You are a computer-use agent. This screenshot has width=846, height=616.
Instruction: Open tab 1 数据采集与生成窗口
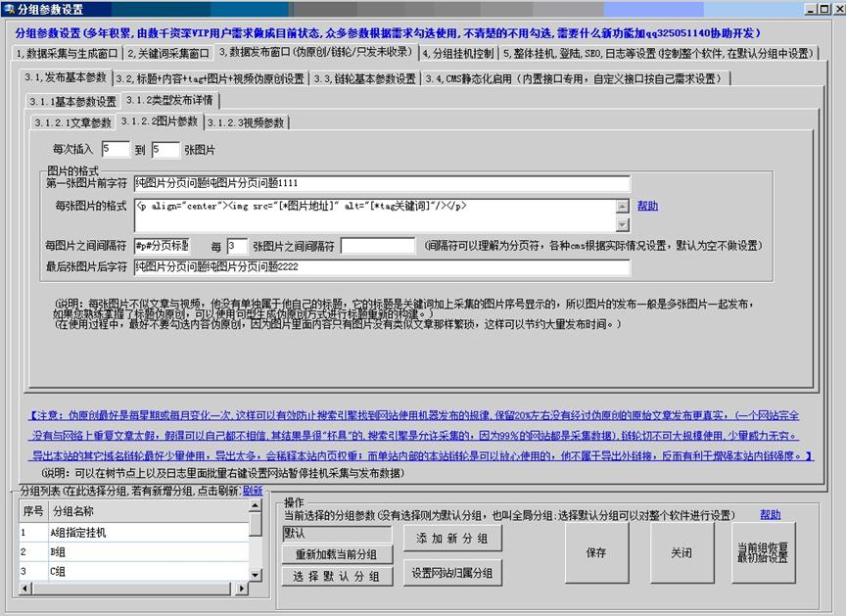67,53
